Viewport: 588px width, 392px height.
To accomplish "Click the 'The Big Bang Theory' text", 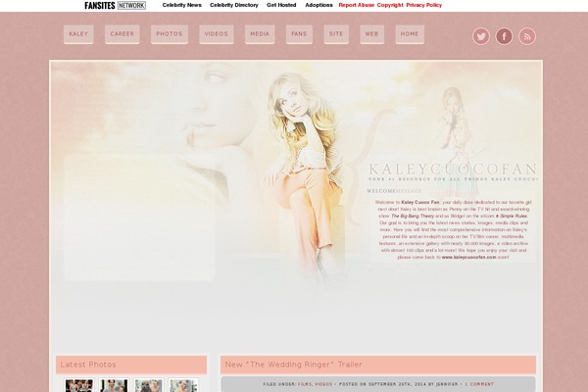I will (x=413, y=216).
